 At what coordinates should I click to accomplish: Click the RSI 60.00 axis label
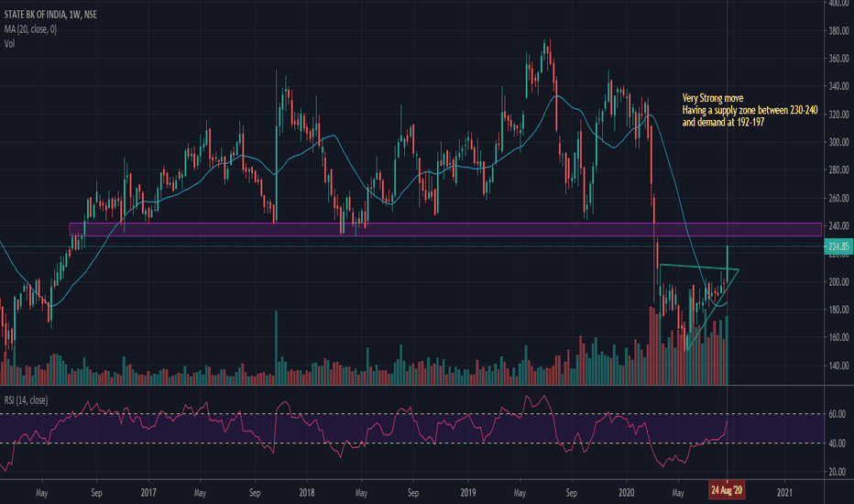[838, 414]
